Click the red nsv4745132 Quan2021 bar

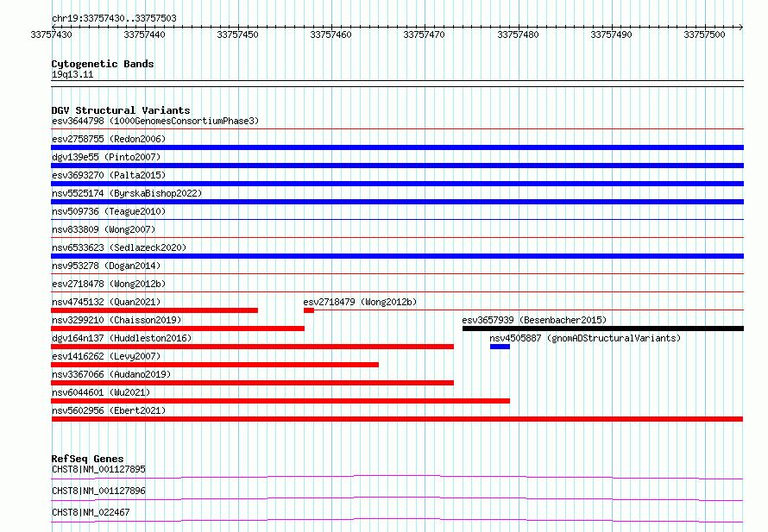point(154,310)
